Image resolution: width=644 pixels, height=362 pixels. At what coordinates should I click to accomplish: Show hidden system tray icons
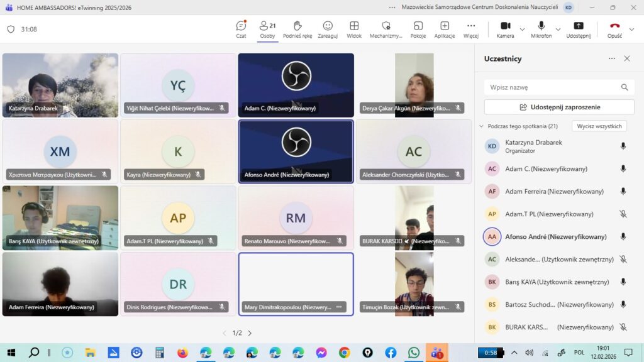514,352
